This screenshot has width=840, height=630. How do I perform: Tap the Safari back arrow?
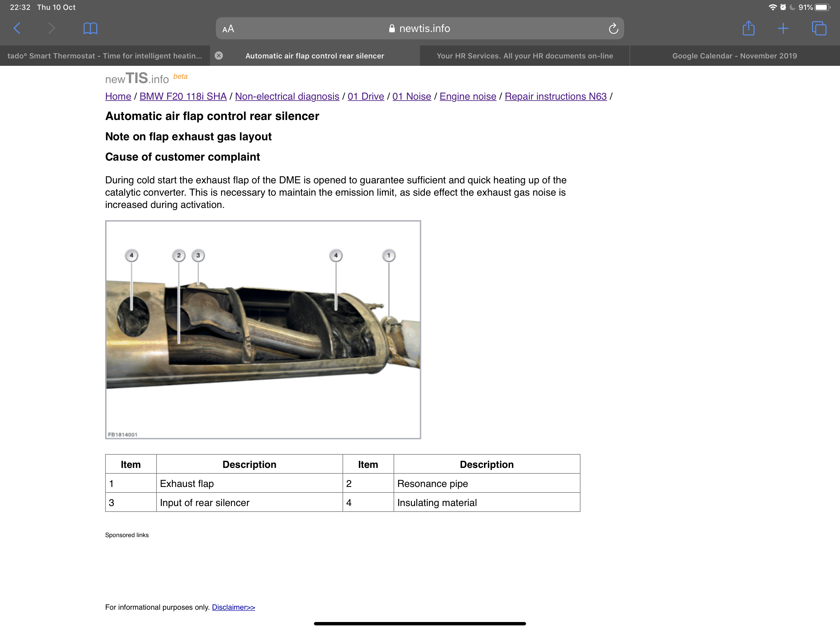(x=17, y=29)
